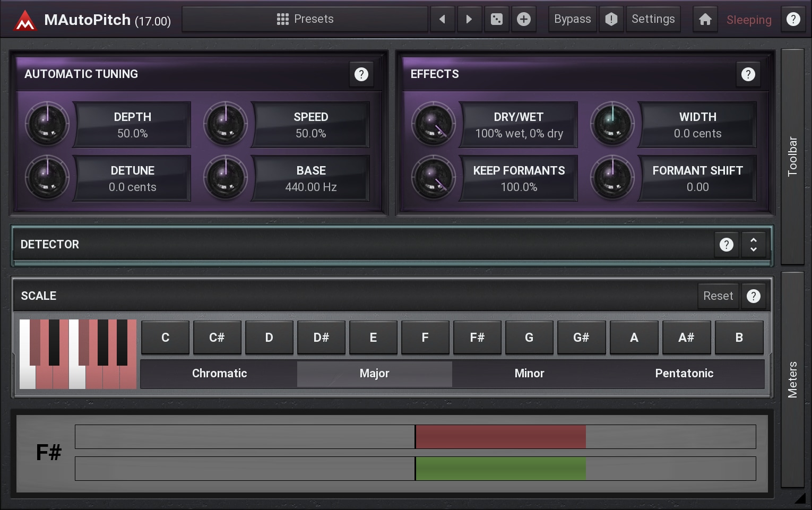Click the Scale Reset button

[x=718, y=296]
